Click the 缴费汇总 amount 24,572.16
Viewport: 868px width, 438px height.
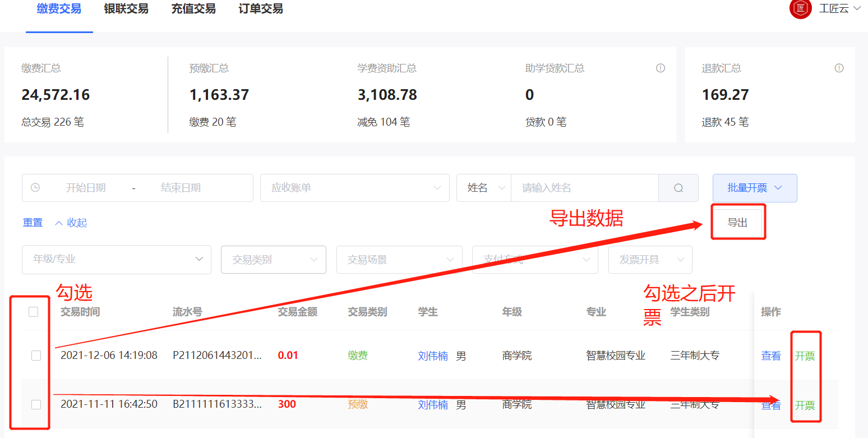tap(56, 95)
